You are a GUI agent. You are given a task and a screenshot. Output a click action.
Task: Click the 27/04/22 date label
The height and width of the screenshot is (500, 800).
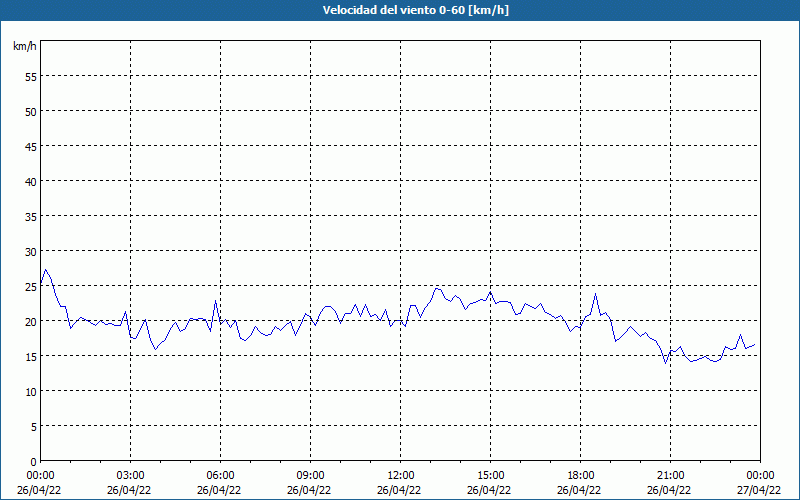click(x=759, y=490)
